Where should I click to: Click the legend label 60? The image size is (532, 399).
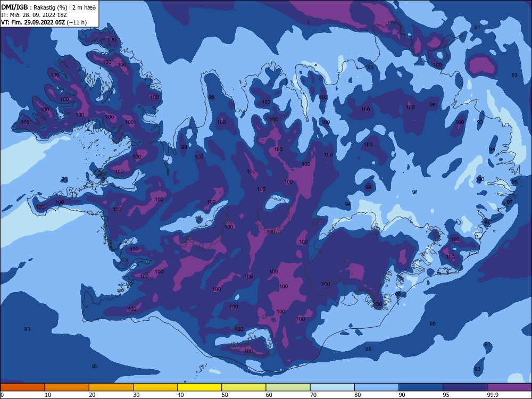pos(269,395)
